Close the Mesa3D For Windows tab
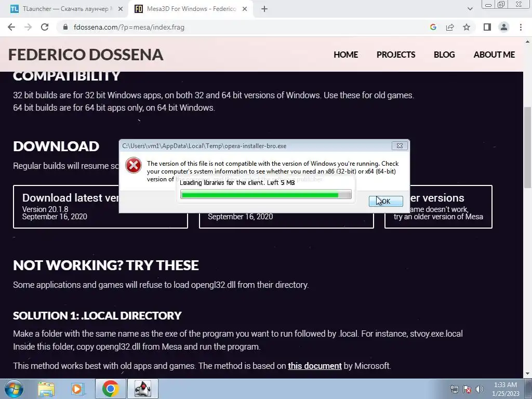 point(244,9)
